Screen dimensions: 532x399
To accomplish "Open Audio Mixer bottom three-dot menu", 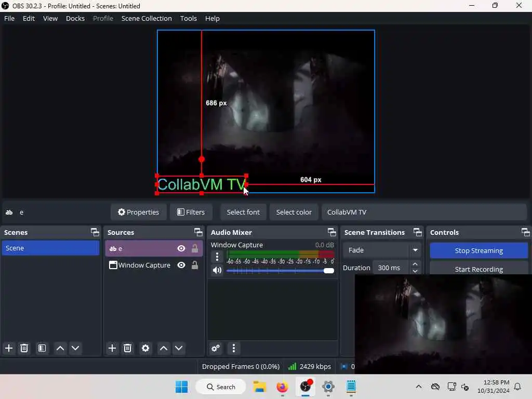I will tap(233, 348).
